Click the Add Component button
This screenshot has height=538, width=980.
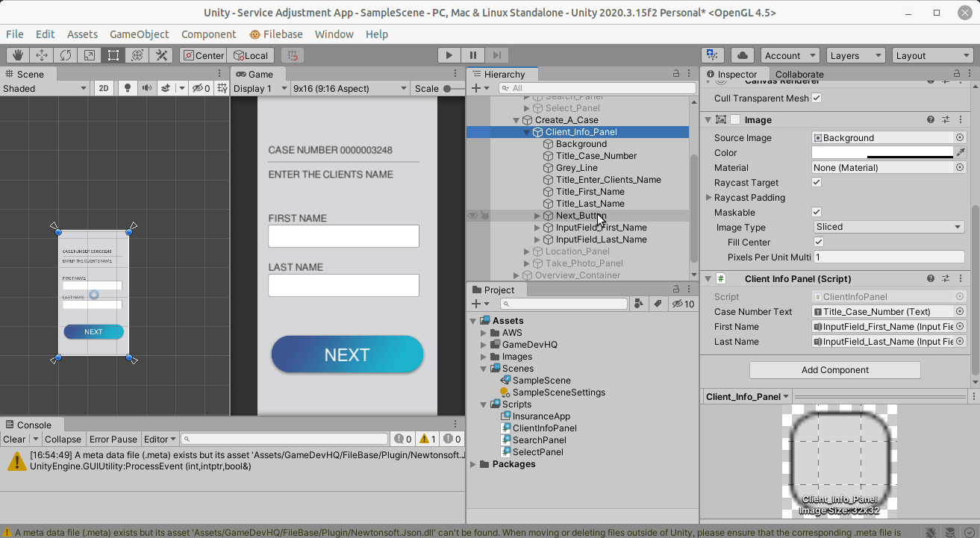834,370
